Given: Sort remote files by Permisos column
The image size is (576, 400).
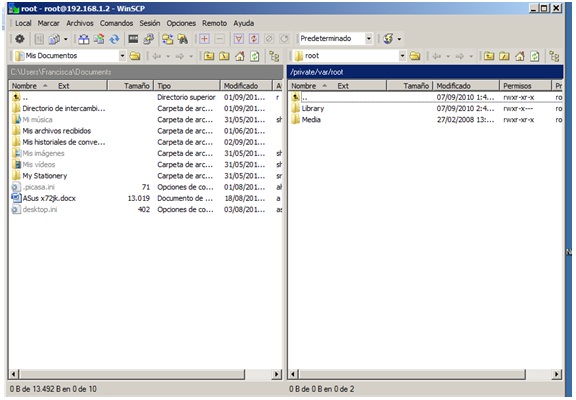Looking at the screenshot, I should point(525,86).
